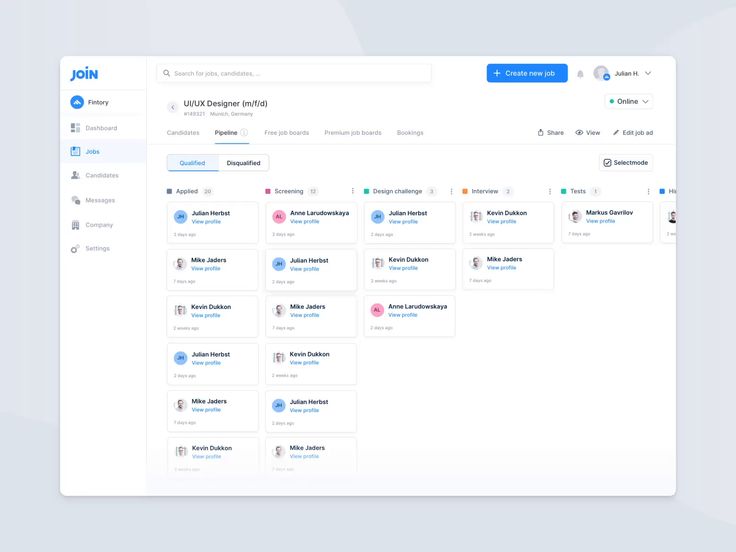The image size is (736, 552).
Task: Click Anne Larudowskaya's avatar in Screening
Action: [279, 216]
